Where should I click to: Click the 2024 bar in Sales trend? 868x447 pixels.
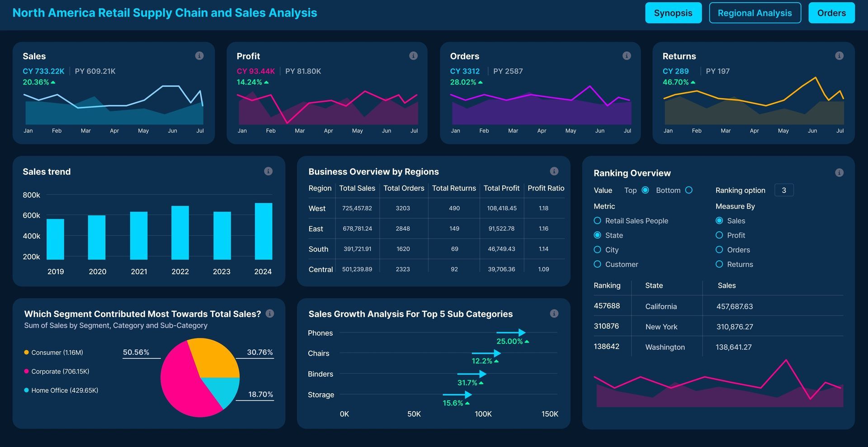pyautogui.click(x=264, y=231)
